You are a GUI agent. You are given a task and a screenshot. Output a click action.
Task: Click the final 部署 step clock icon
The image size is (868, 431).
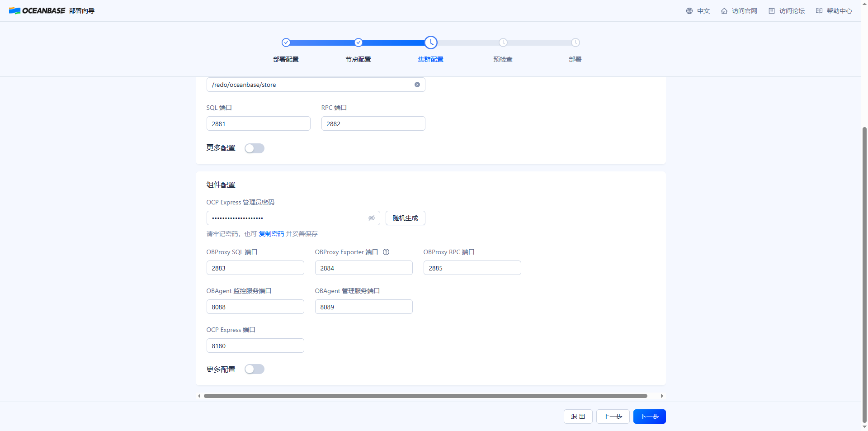(x=576, y=43)
